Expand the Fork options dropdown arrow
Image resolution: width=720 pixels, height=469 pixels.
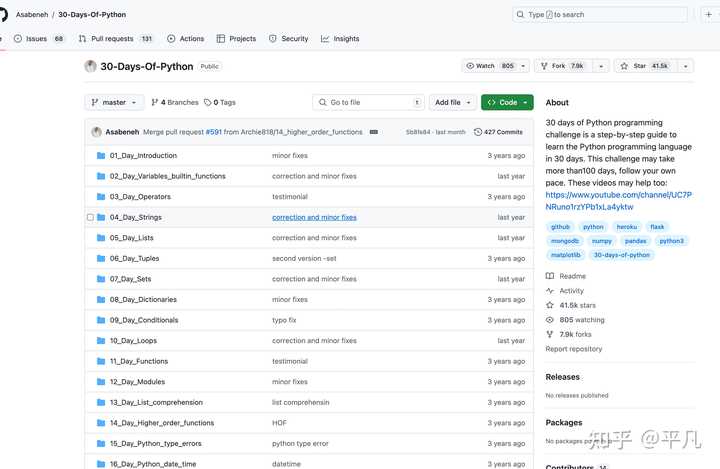coord(601,66)
